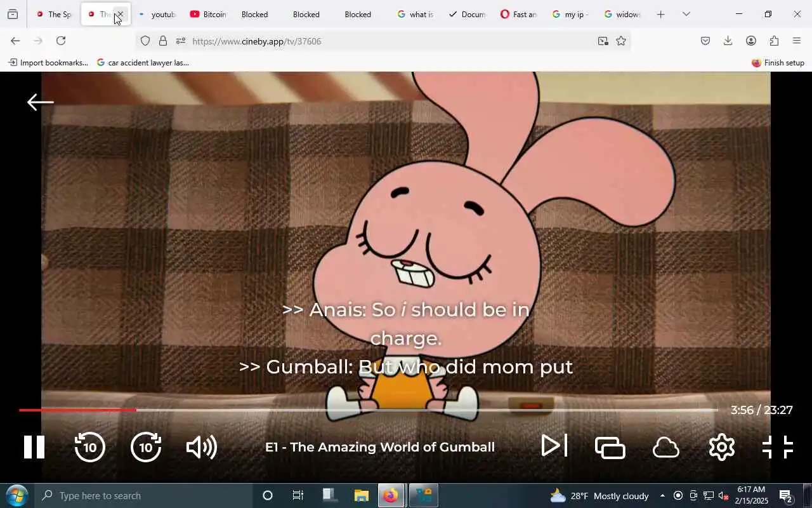Rewind the video 10 seconds
812x508 pixels.
89,446
